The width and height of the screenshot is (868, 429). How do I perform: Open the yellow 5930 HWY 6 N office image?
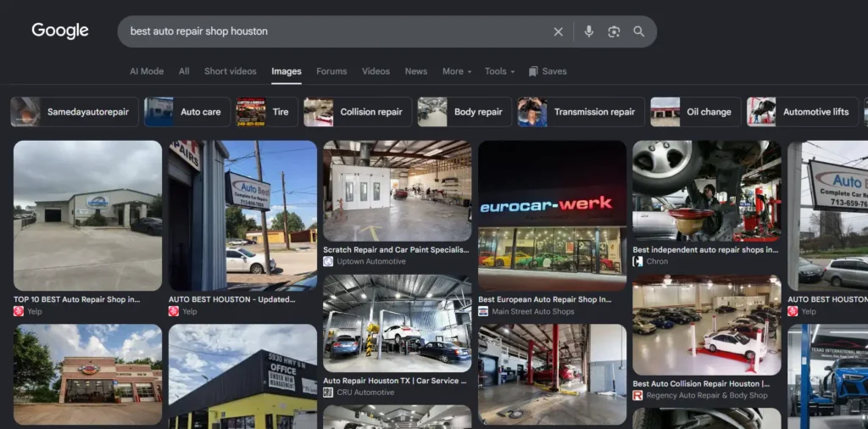click(242, 376)
